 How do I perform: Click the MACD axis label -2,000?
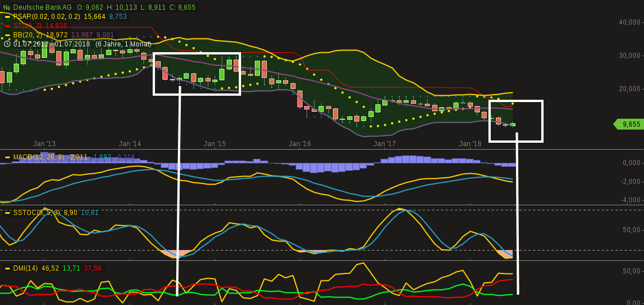coord(631,181)
